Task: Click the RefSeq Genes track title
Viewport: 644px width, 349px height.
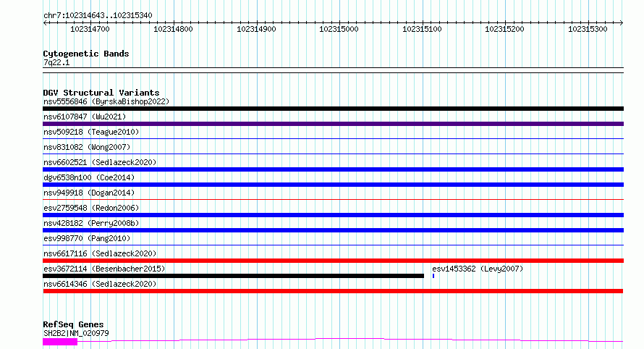Action: (x=73, y=324)
